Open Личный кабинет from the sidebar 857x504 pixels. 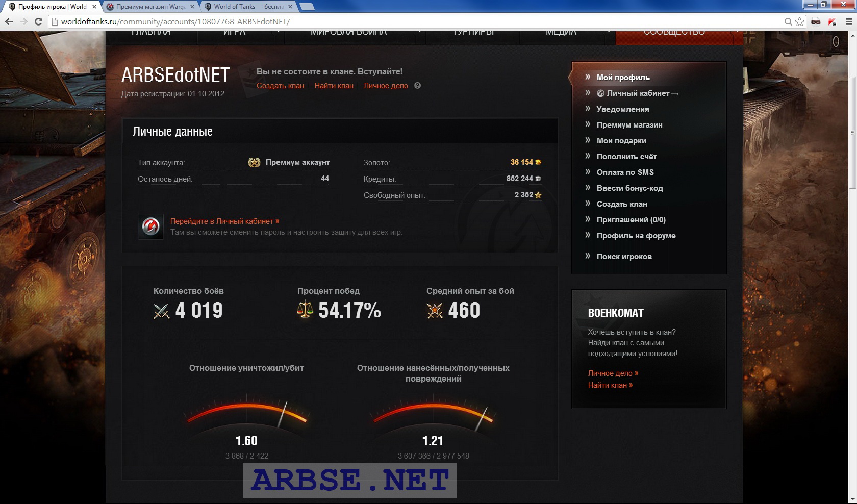pyautogui.click(x=638, y=93)
